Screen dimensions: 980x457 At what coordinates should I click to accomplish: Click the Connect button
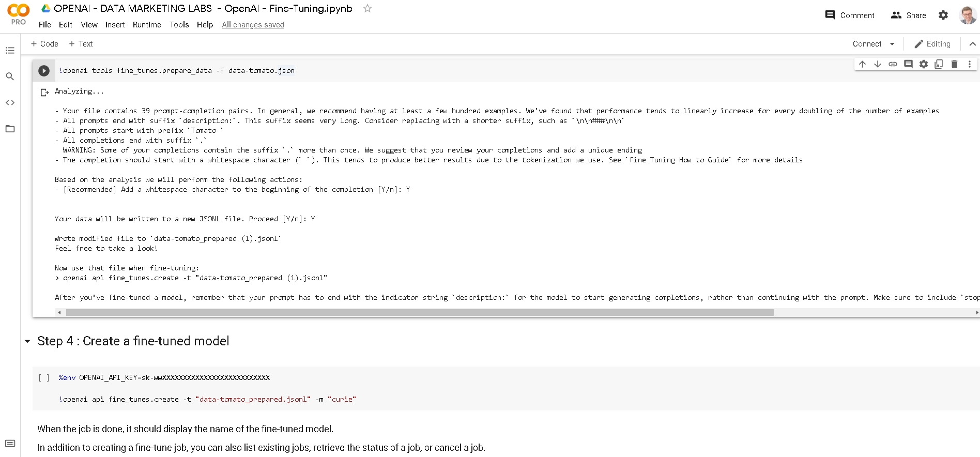click(867, 44)
